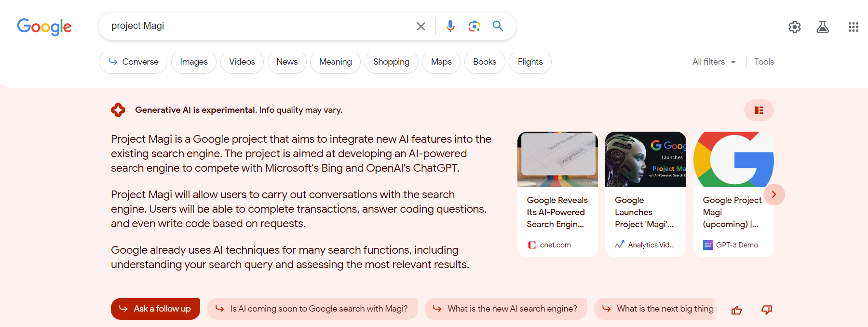868x327 pixels.
Task: Open the cnet.com source card thumbnail
Action: pyautogui.click(x=557, y=159)
